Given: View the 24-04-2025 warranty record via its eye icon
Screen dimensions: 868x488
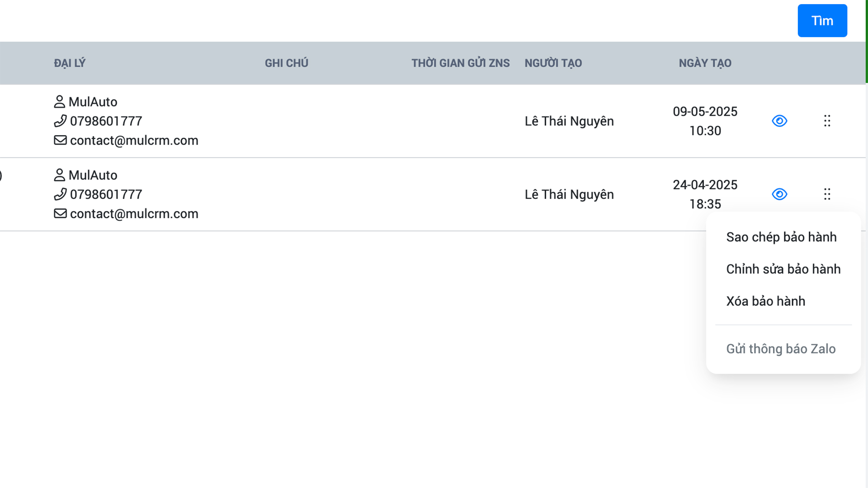Looking at the screenshot, I should (779, 194).
